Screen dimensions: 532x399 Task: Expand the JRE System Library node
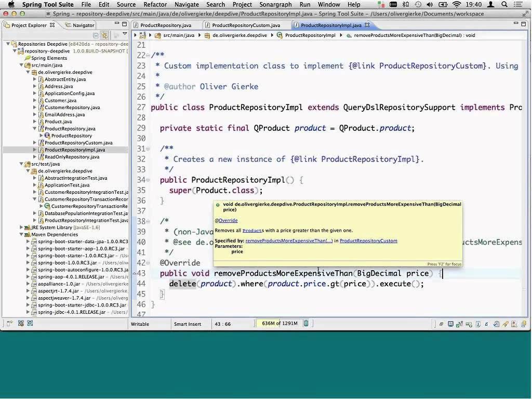tap(22, 227)
